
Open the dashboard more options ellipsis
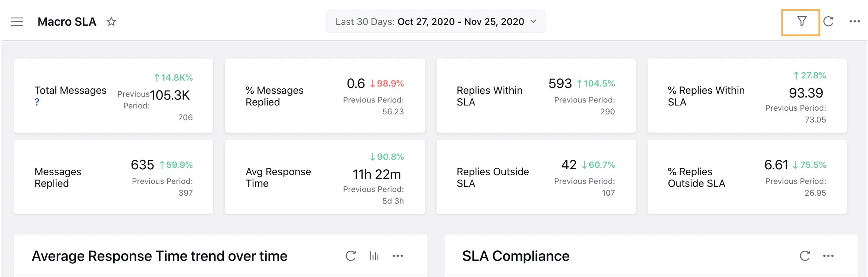point(855,22)
